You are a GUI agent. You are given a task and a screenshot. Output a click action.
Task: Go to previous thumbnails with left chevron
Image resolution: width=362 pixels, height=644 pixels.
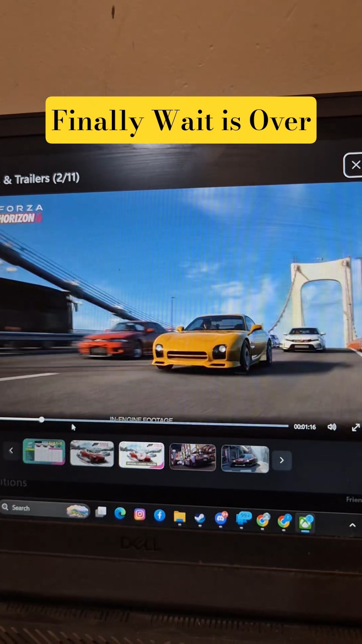click(x=11, y=450)
